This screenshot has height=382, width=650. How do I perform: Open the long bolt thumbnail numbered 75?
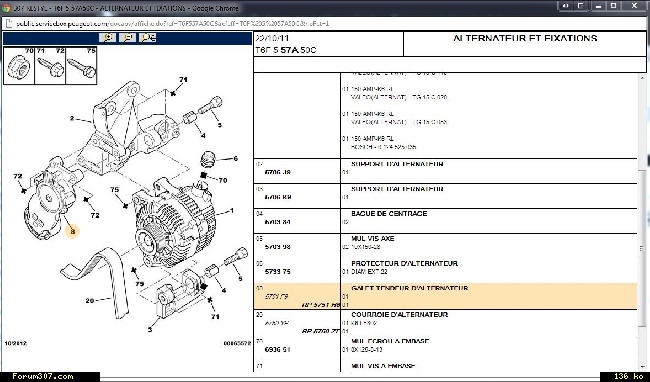tap(81, 65)
